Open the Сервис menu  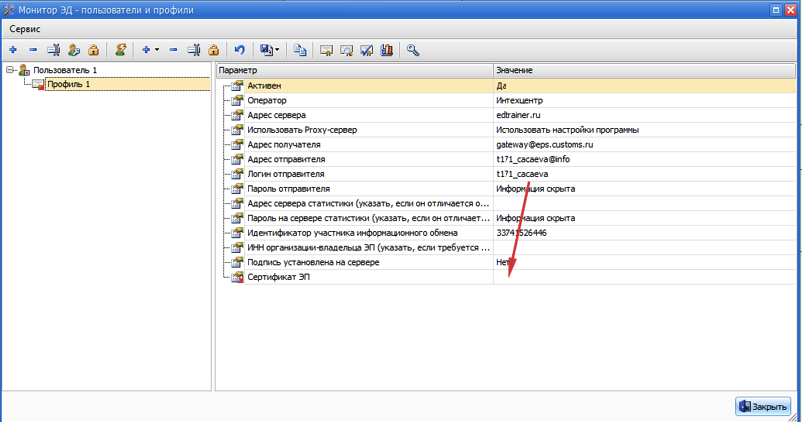pyautogui.click(x=25, y=29)
